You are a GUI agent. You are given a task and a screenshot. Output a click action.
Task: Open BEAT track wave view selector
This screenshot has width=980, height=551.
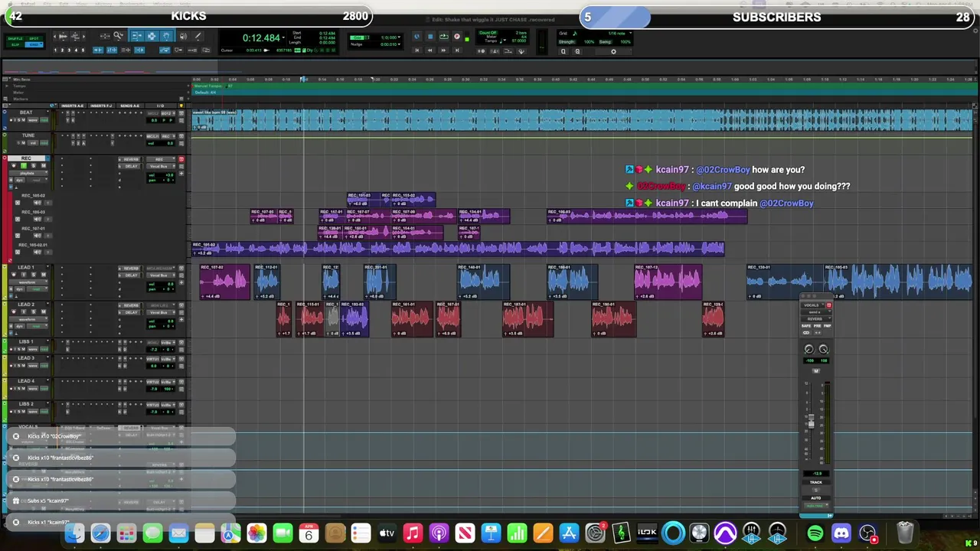coord(33,120)
